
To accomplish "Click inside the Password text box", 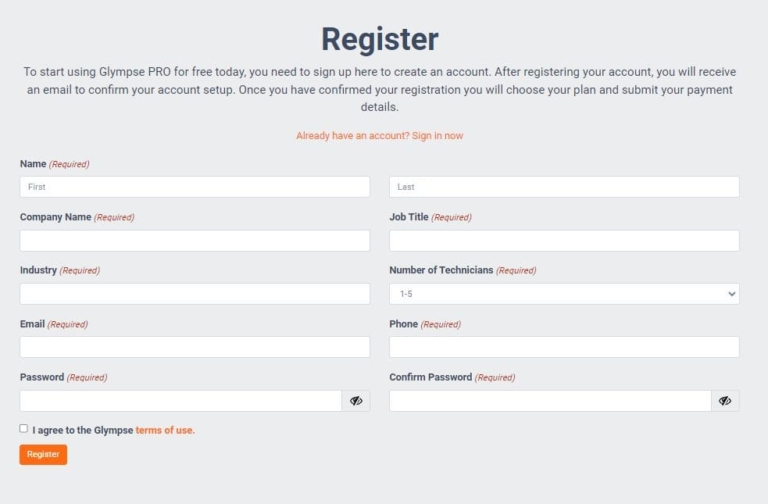I will click(181, 401).
